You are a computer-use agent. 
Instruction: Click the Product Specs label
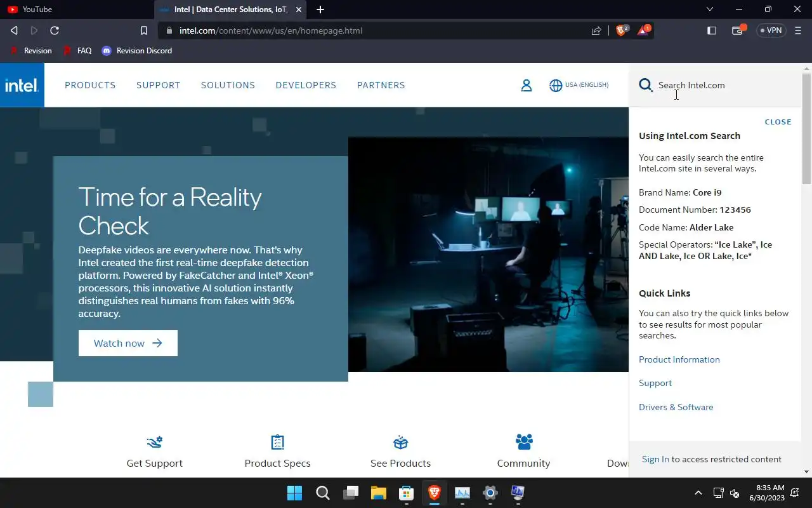click(x=277, y=463)
